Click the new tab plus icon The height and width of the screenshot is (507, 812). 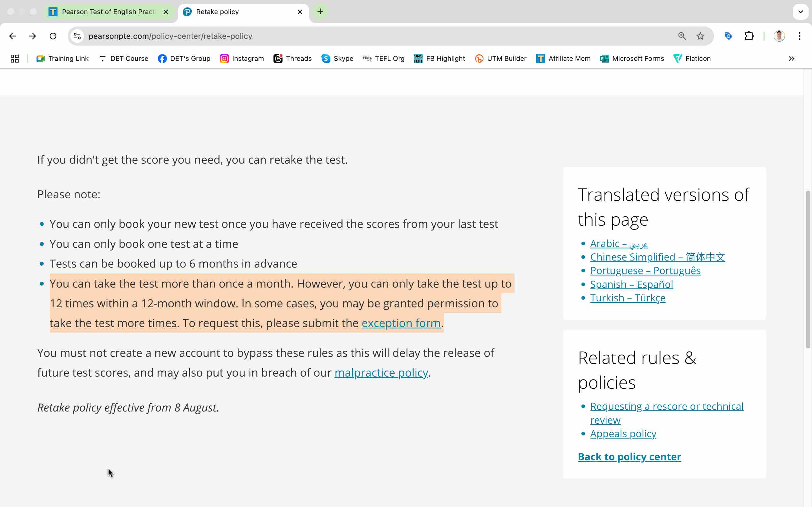point(320,12)
